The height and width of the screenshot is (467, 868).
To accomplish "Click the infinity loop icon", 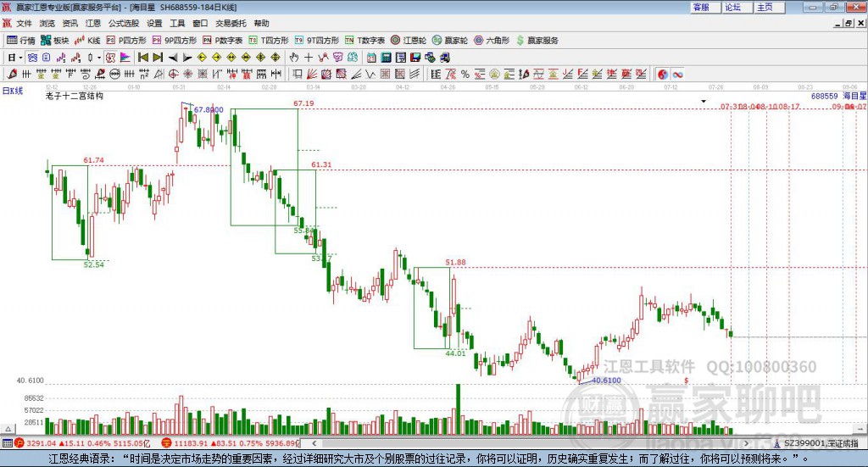I will 678,74.
